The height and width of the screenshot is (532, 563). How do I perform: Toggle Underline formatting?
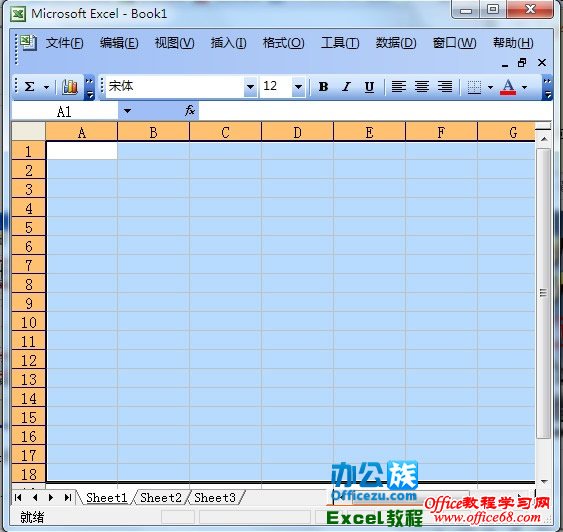click(369, 87)
